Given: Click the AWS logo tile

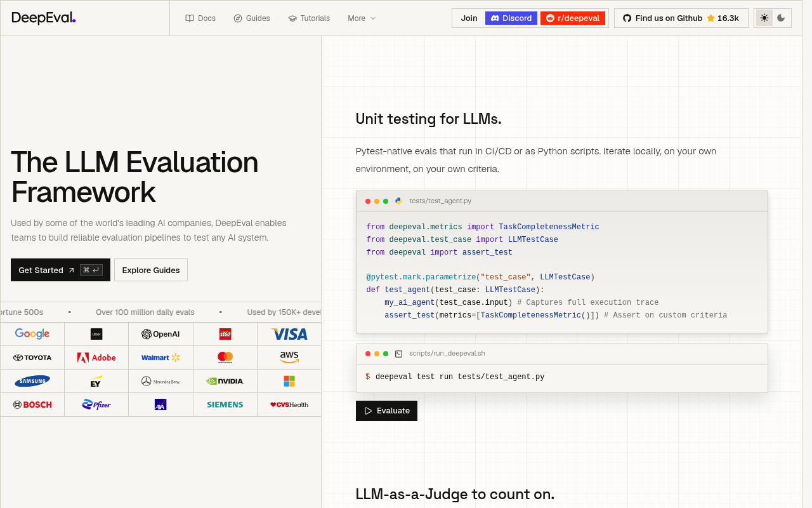Looking at the screenshot, I should pyautogui.click(x=289, y=358).
